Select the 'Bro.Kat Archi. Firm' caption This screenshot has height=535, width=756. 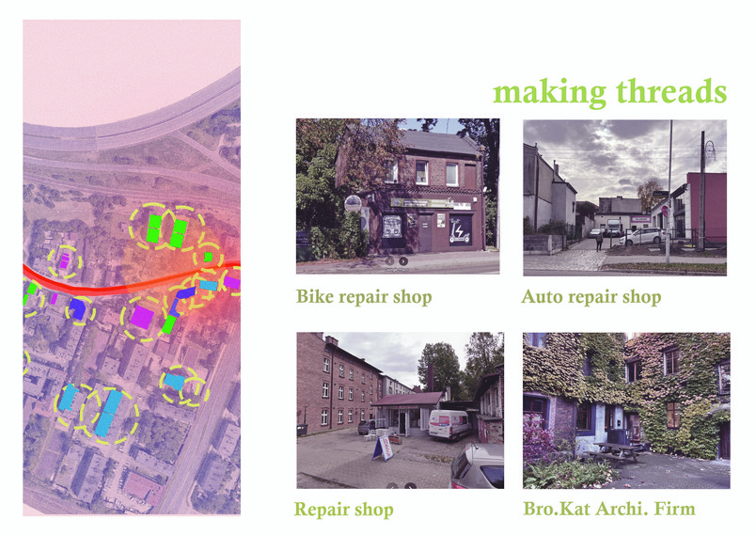(x=609, y=509)
